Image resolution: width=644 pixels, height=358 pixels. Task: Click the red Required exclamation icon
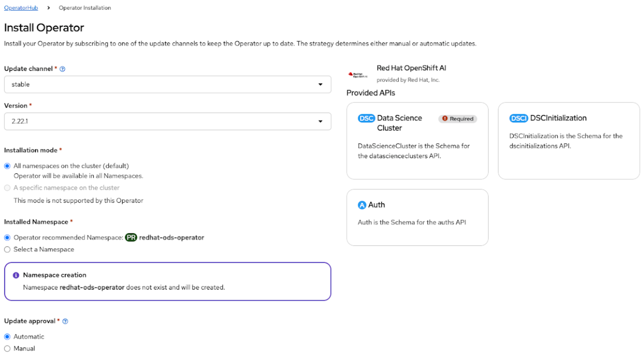[444, 119]
